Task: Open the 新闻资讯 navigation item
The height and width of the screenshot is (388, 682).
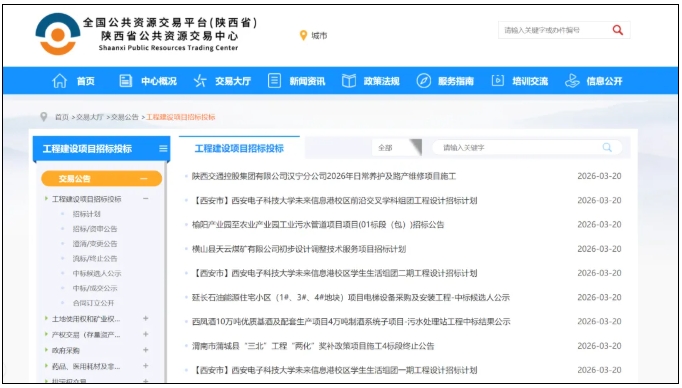Action: pyautogui.click(x=307, y=81)
